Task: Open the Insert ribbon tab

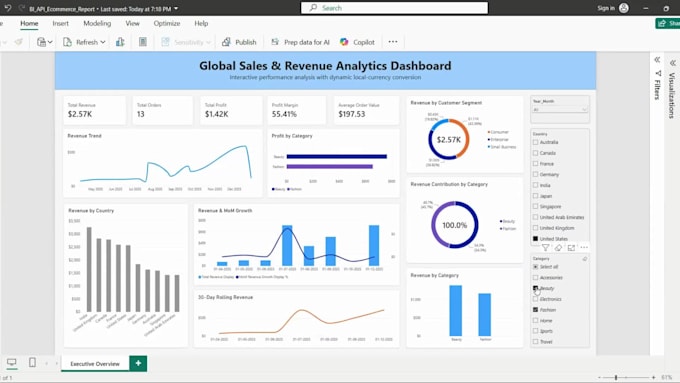Action: (x=60, y=23)
